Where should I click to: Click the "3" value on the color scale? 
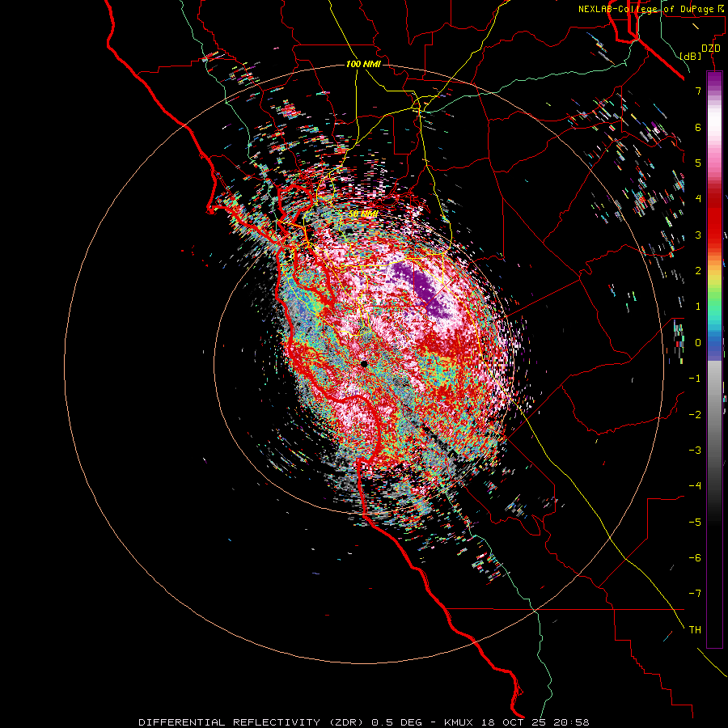[x=698, y=235]
